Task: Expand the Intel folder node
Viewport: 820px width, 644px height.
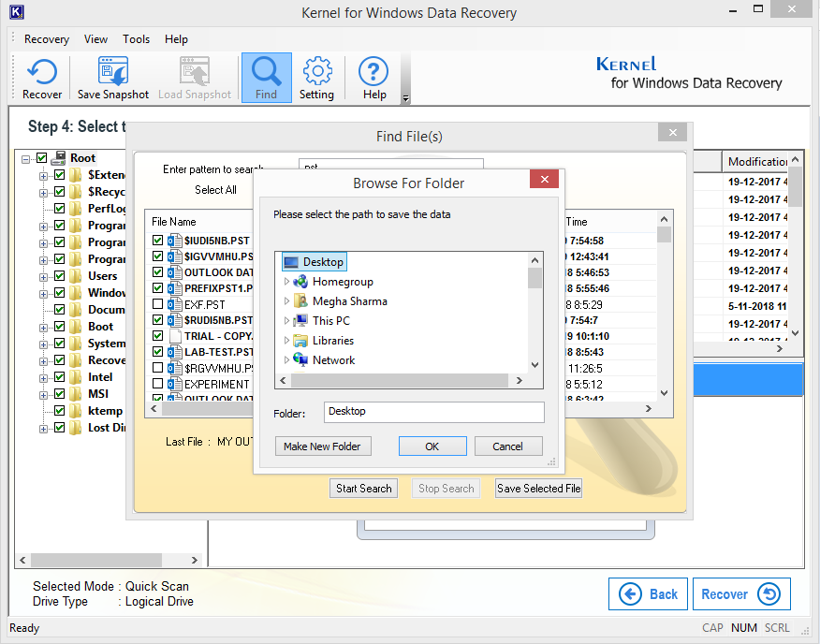Action: pos(43,378)
